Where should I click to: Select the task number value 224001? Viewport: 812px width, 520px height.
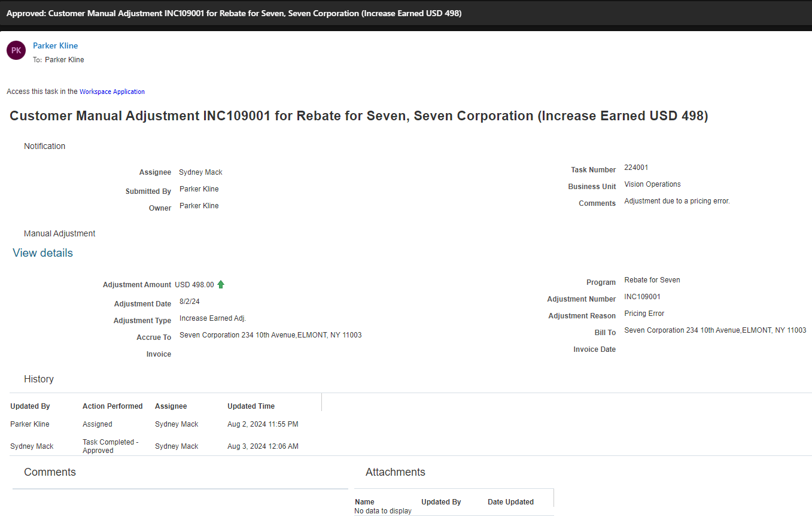point(636,168)
